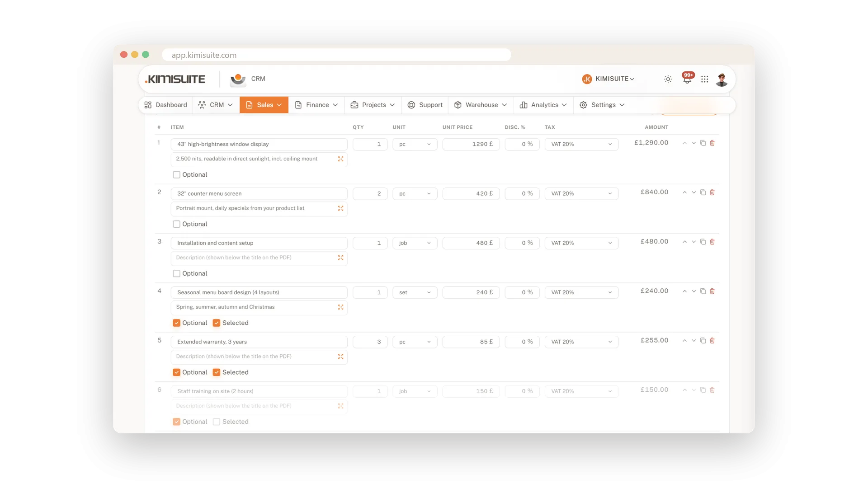Move row 3 Installation item up
The height and width of the screenshot is (488, 868).
(x=684, y=242)
